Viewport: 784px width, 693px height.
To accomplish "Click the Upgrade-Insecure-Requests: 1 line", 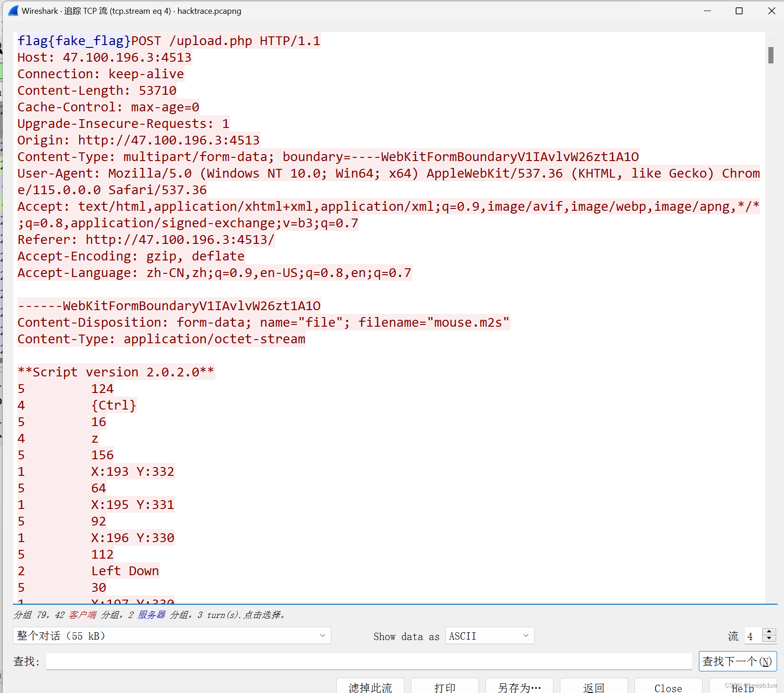I will tap(123, 124).
